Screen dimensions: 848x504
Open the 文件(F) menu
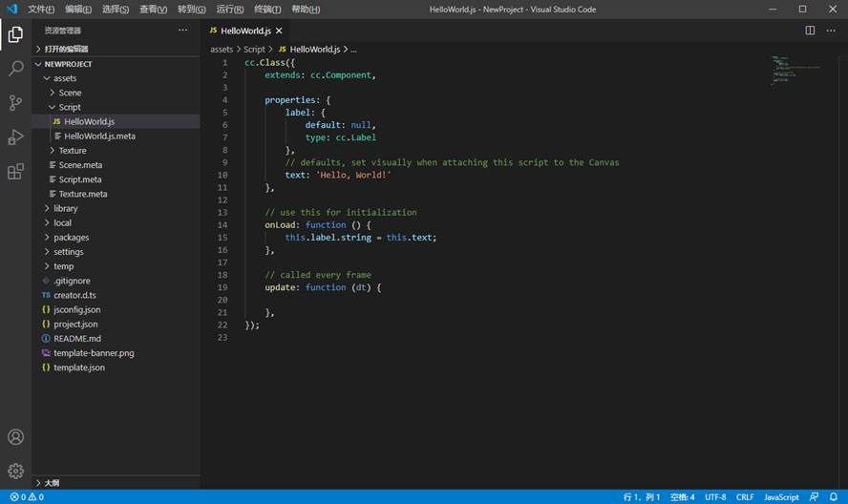pyautogui.click(x=41, y=10)
